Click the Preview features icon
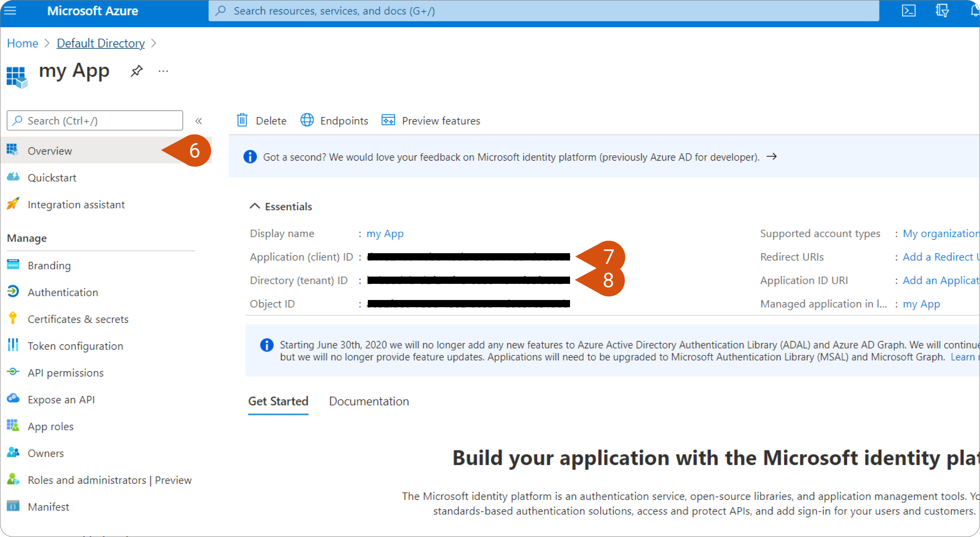Viewport: 980px width, 537px height. tap(388, 120)
